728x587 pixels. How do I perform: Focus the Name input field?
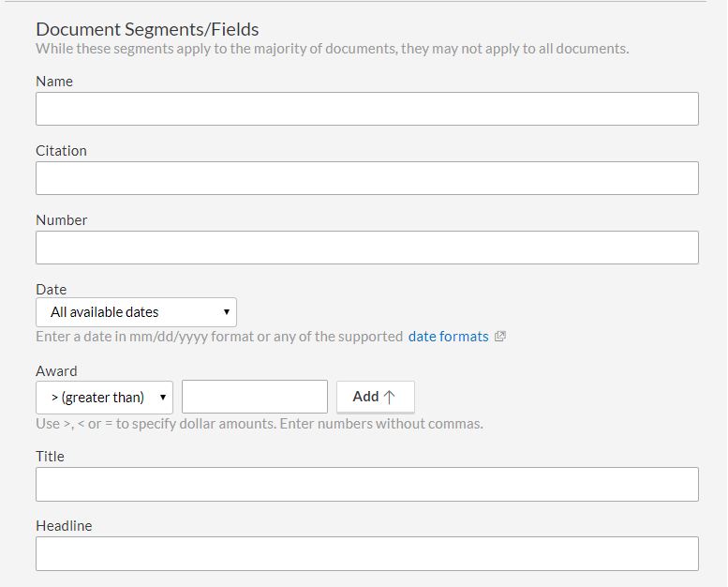point(367,109)
